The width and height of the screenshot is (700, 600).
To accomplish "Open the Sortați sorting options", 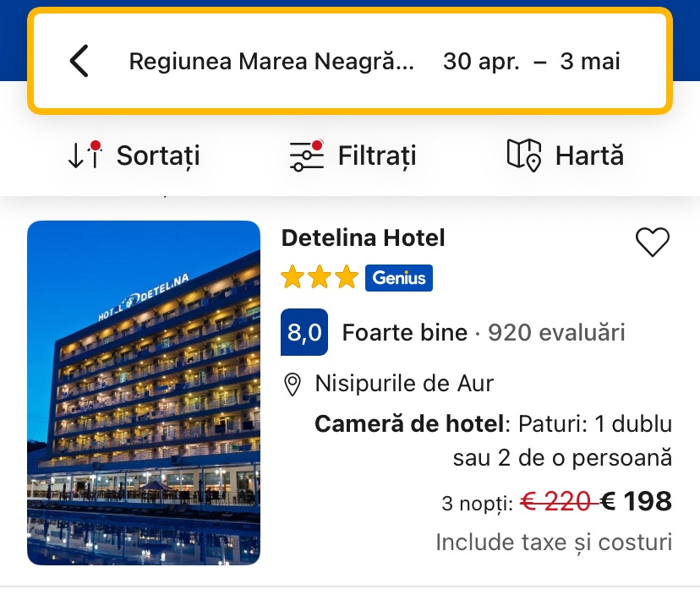I will coord(158,155).
